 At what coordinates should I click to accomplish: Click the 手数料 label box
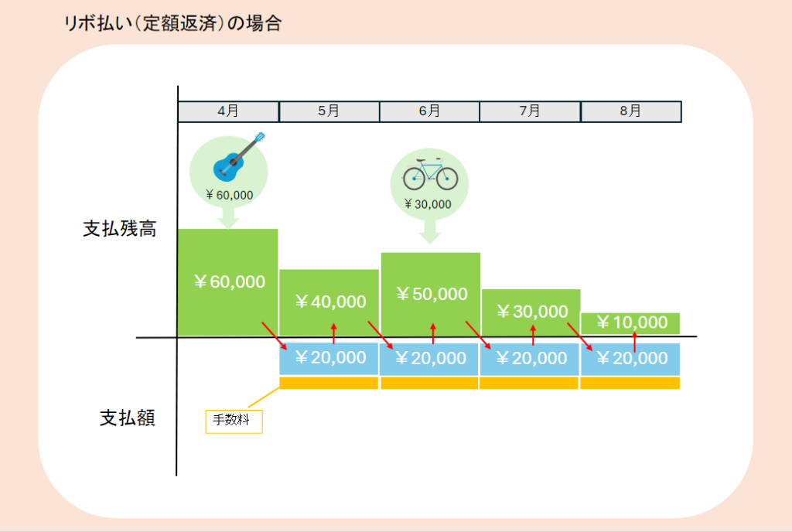[x=234, y=421]
